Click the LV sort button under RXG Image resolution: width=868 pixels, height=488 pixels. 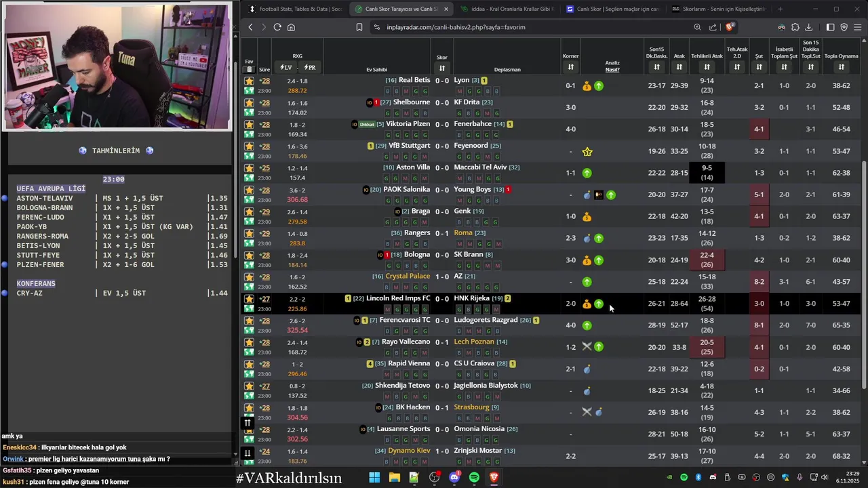tap(285, 68)
